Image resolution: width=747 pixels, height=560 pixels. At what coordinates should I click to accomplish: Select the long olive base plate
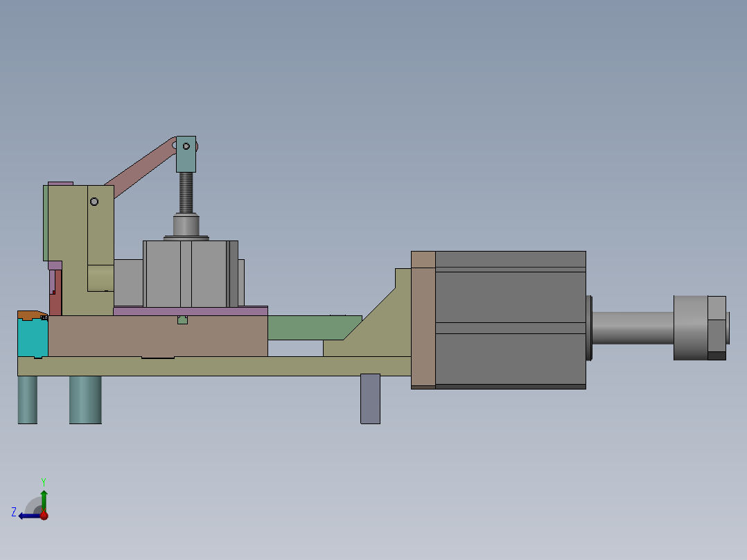pos(214,366)
